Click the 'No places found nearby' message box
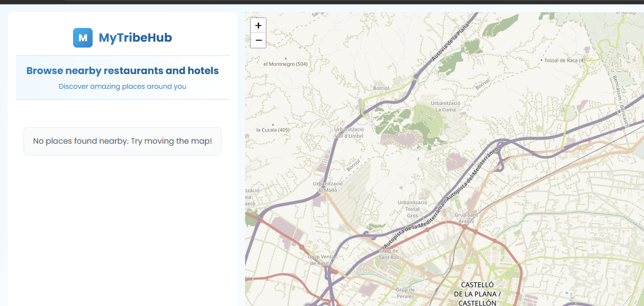 pos(123,141)
